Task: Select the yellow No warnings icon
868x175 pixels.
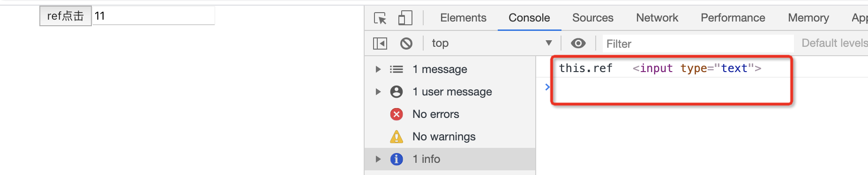Action: pyautogui.click(x=397, y=137)
